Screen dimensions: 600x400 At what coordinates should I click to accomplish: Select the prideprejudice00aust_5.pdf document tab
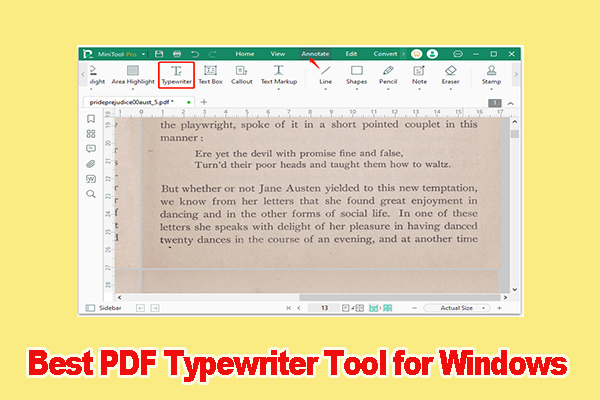click(x=139, y=102)
